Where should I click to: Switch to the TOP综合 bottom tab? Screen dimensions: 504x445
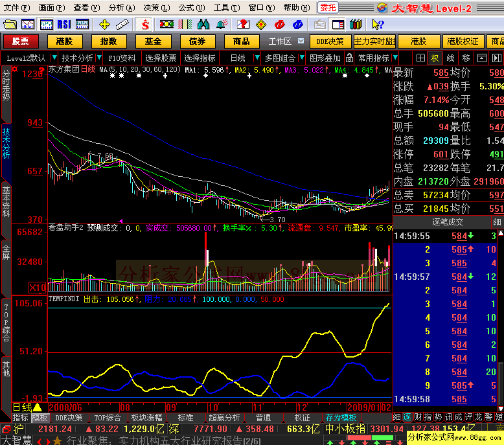108,418
